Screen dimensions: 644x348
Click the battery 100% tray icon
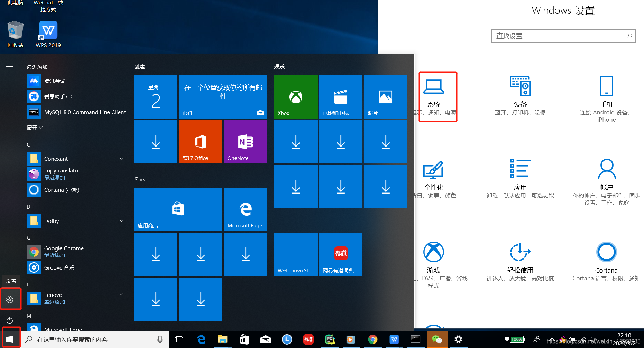pyautogui.click(x=515, y=339)
